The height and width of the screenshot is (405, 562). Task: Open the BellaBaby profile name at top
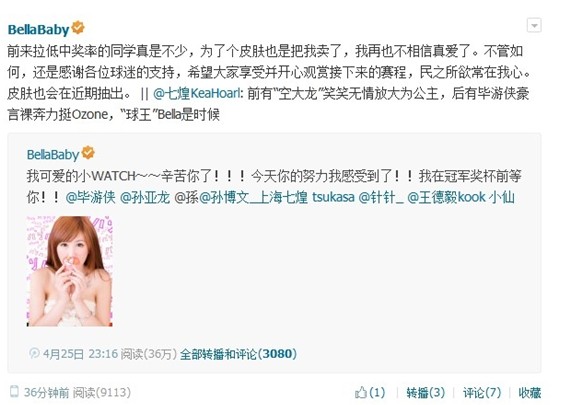(38, 29)
